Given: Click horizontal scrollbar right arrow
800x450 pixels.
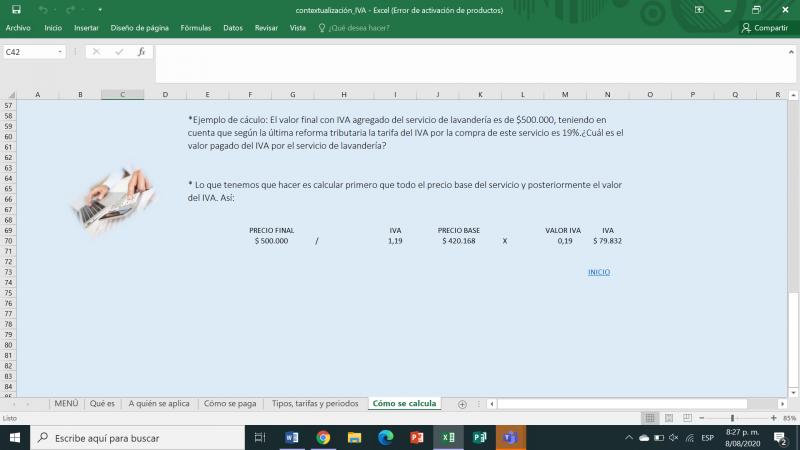Looking at the screenshot, I should tap(782, 404).
